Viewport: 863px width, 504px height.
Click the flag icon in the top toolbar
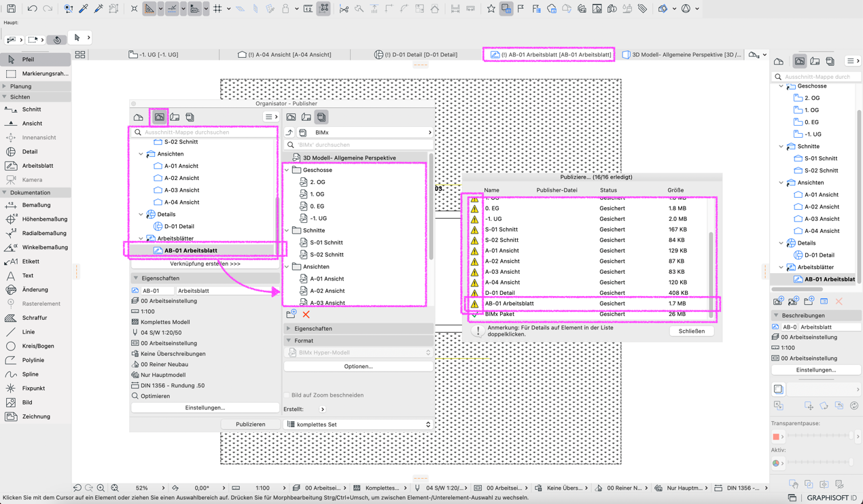click(521, 9)
